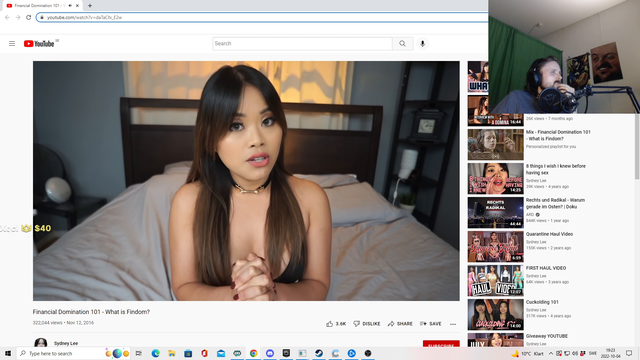This screenshot has width=640, height=360.
Task: Open Microsoft Store from the taskbar
Action: [188, 353]
